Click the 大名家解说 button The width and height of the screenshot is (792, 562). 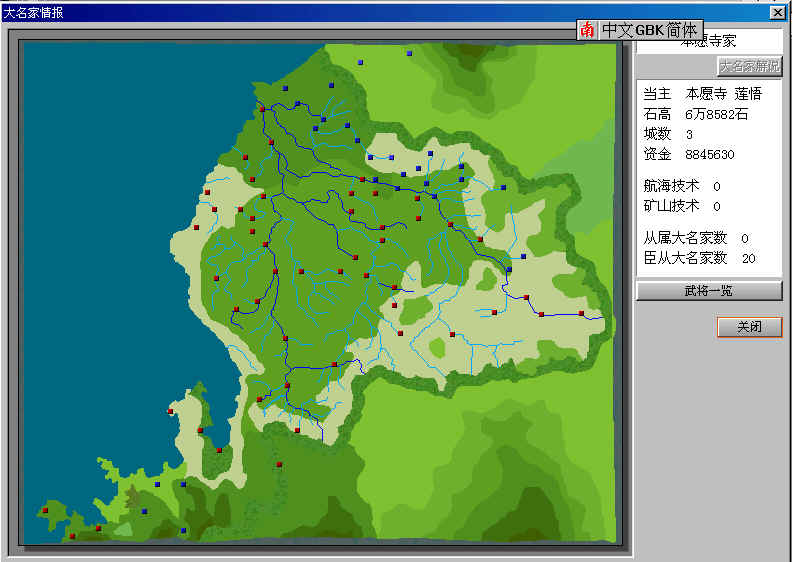[749, 67]
